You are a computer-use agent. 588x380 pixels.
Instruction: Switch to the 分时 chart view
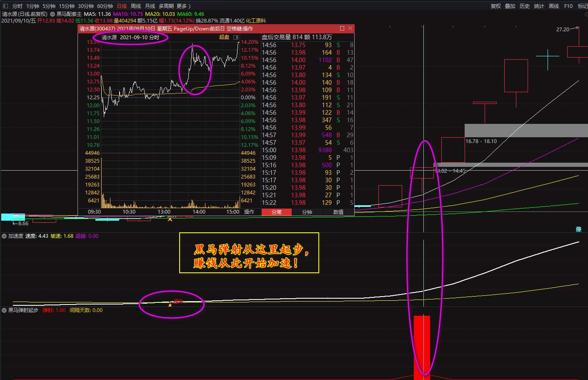[18, 6]
